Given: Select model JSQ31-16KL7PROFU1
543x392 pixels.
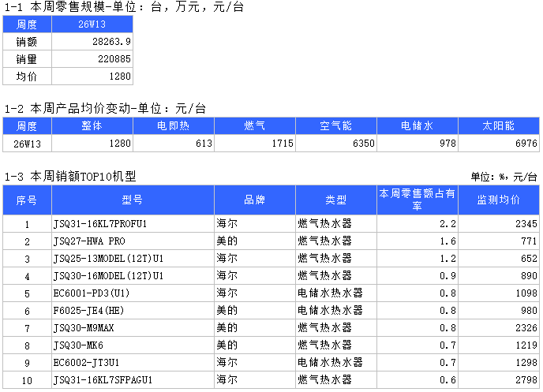Looking at the screenshot, I should pos(100,224).
